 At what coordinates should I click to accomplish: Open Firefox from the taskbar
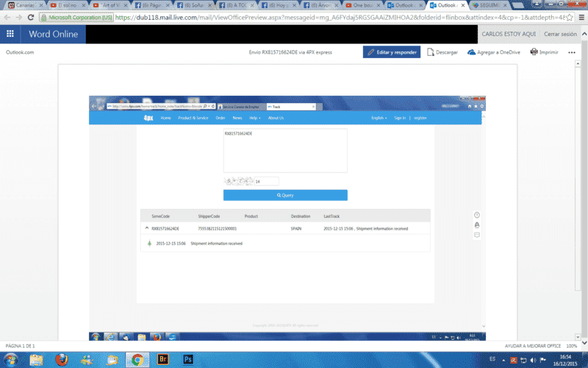(62, 359)
